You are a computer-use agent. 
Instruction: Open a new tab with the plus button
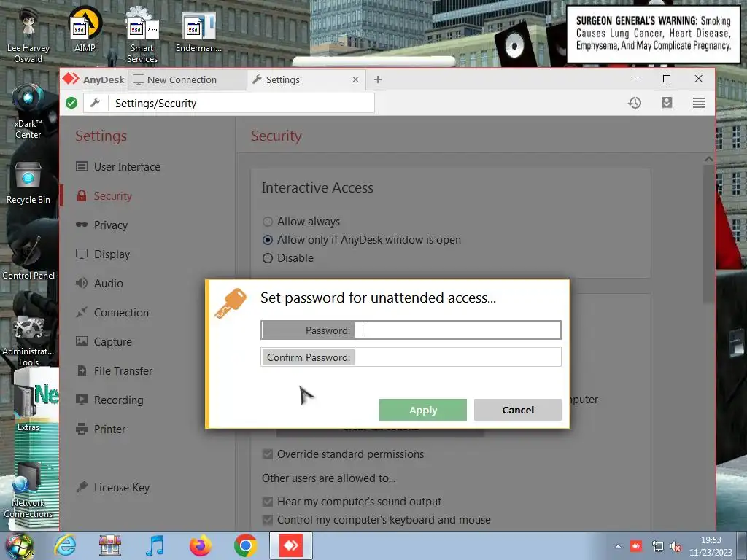pos(378,79)
